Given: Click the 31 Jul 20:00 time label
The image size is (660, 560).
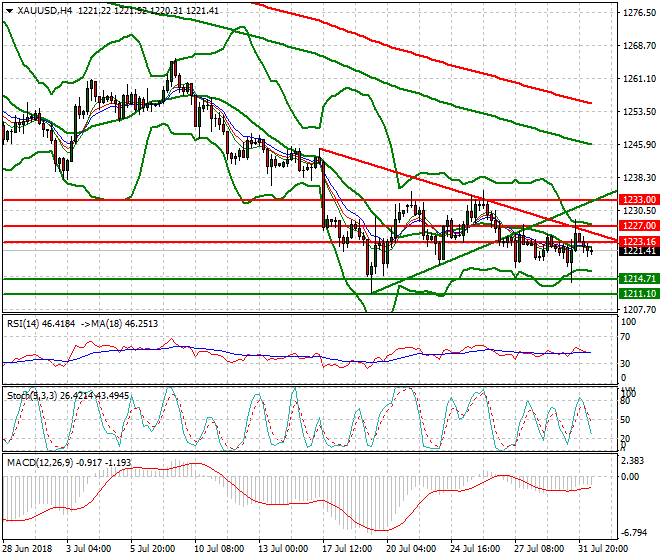Looking at the screenshot, I should pyautogui.click(x=603, y=549).
